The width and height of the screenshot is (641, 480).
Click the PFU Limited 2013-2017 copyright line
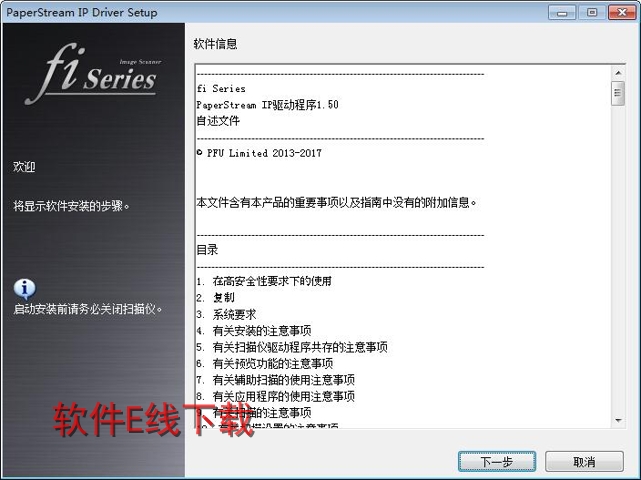click(259, 153)
